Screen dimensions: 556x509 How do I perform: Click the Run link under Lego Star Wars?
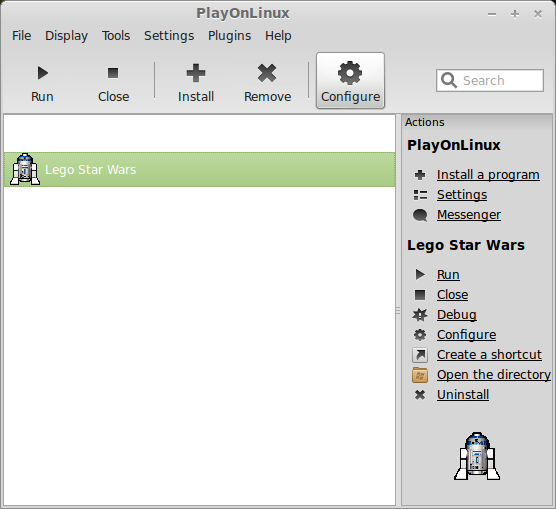click(x=448, y=275)
